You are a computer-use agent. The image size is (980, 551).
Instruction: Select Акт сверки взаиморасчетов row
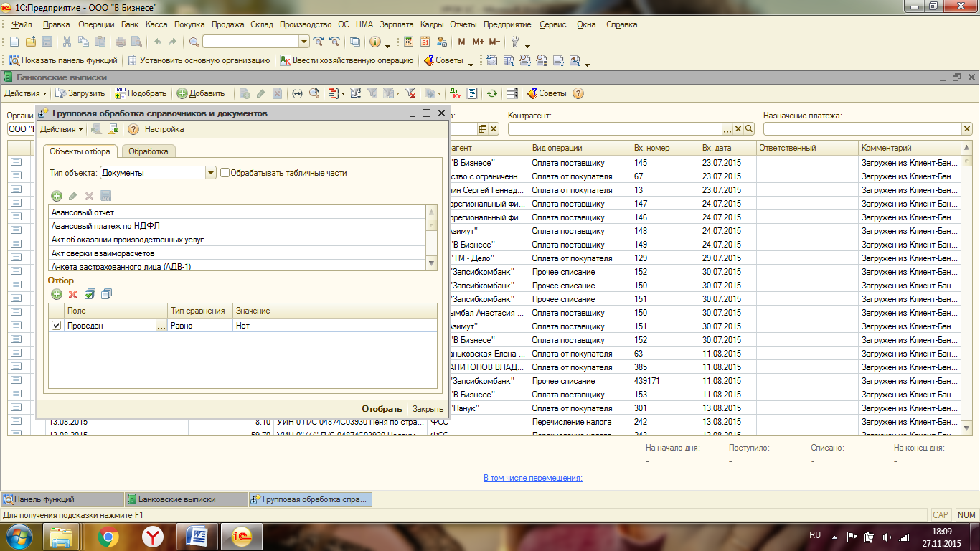point(237,253)
